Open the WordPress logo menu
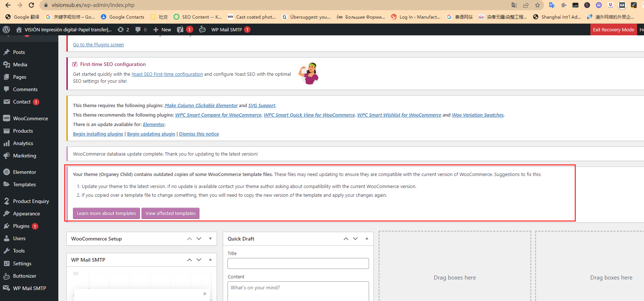Screen dimensions: 644x301 [6, 30]
